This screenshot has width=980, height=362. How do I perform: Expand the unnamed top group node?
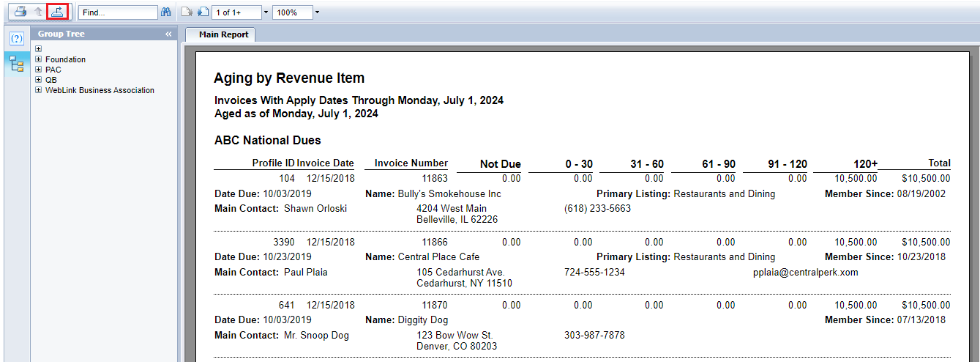pyautogui.click(x=39, y=49)
